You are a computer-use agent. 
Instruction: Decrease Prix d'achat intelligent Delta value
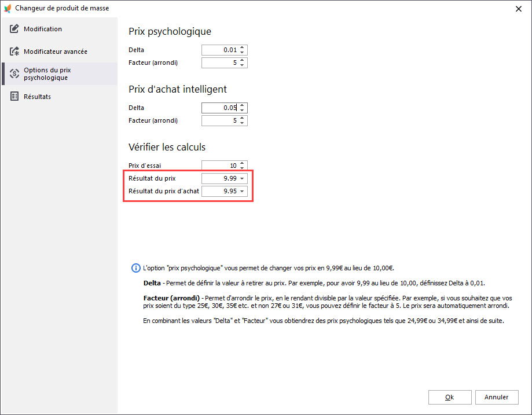[x=242, y=110]
